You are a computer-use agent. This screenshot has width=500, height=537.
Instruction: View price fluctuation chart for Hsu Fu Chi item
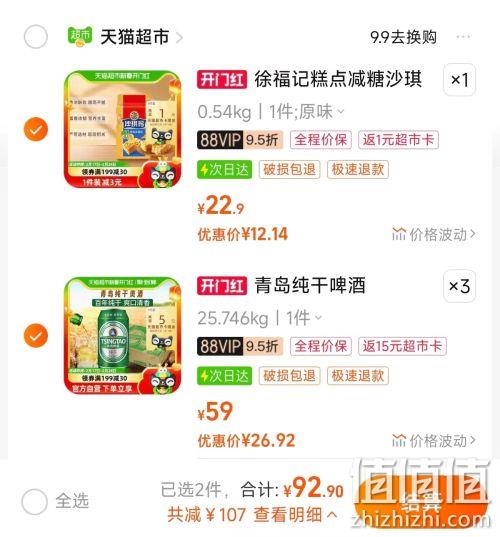click(434, 235)
